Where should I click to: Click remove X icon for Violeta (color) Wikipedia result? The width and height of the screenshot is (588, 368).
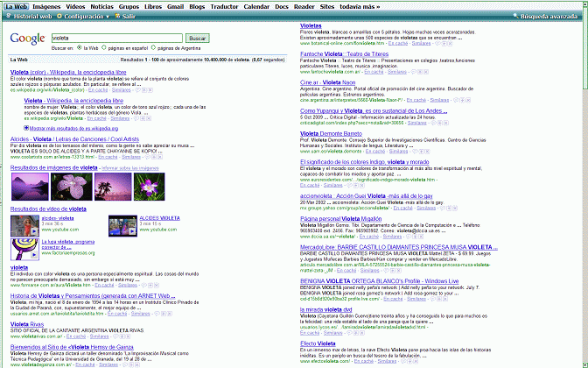tap(150, 90)
